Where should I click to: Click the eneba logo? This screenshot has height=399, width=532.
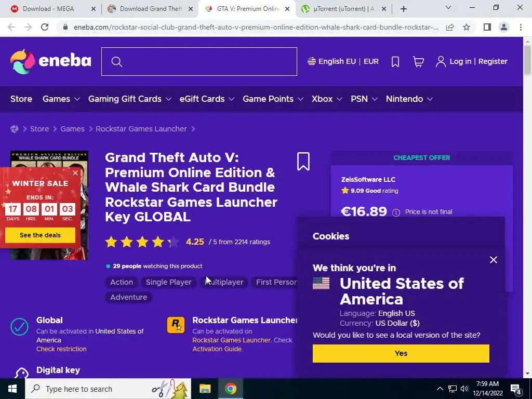(x=50, y=61)
